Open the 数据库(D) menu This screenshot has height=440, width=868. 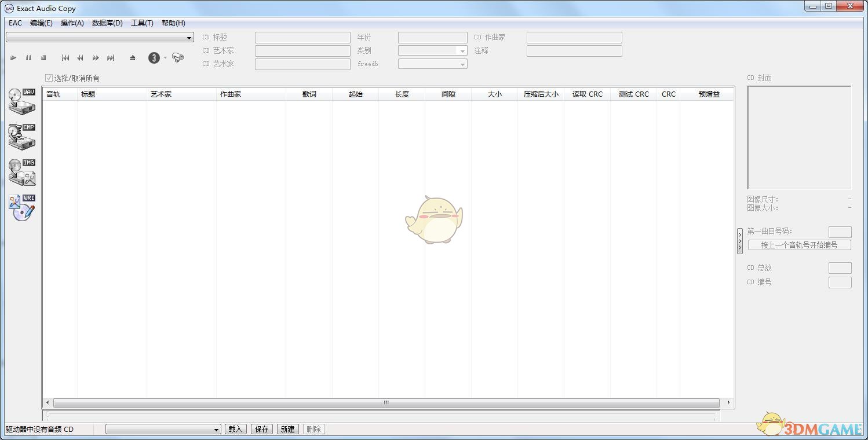point(107,23)
